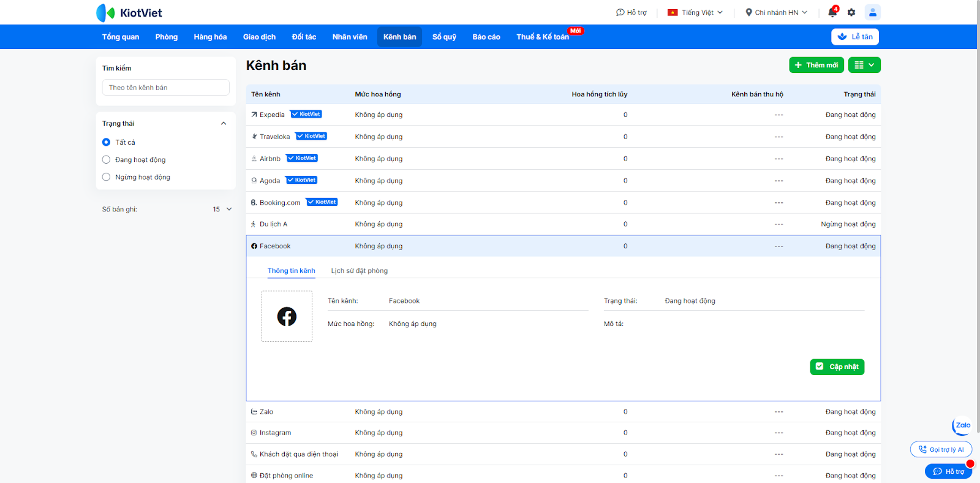
Task: Open the Số bản ghi dropdown
Action: pyautogui.click(x=222, y=210)
